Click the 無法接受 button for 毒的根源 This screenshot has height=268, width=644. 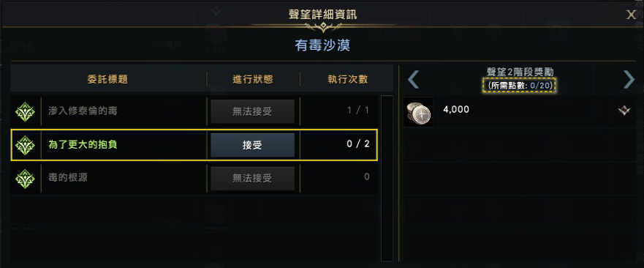pyautogui.click(x=252, y=178)
